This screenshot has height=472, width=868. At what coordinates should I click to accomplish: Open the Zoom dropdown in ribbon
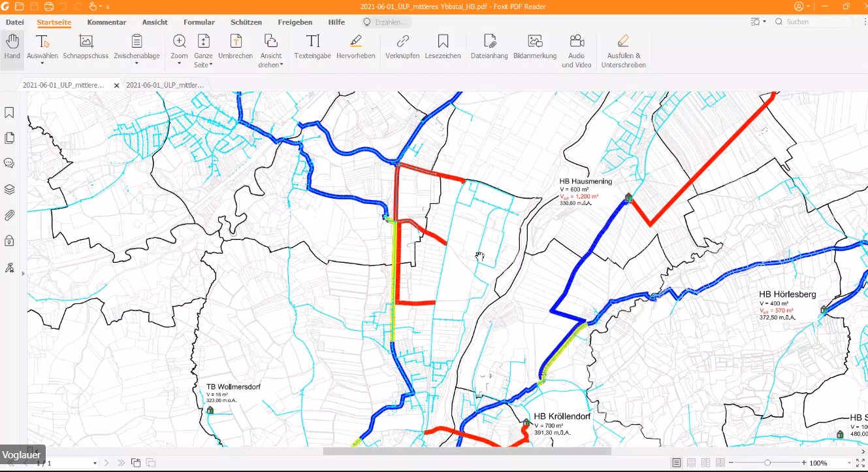point(179,64)
